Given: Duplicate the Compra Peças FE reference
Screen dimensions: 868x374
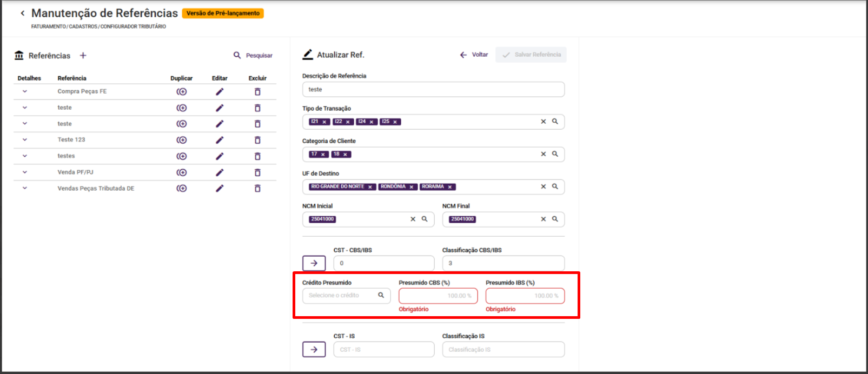Looking at the screenshot, I should click(182, 92).
